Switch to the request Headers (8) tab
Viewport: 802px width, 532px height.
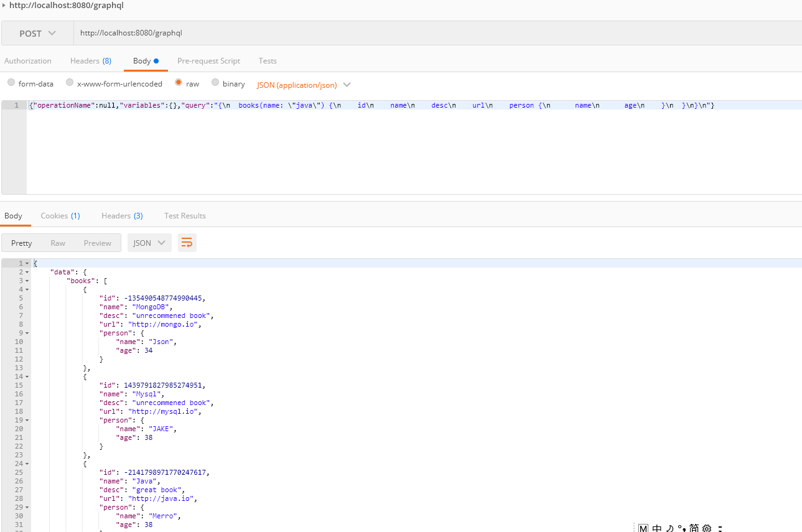90,61
